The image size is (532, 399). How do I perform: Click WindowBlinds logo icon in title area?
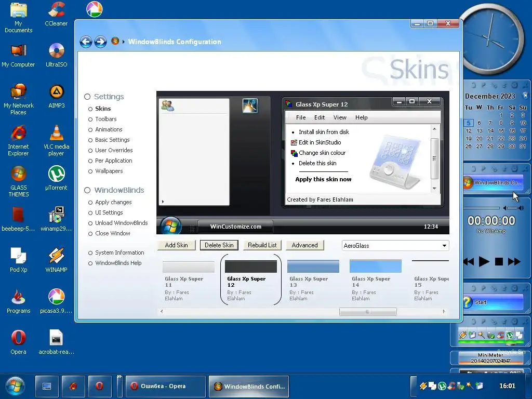115,41
